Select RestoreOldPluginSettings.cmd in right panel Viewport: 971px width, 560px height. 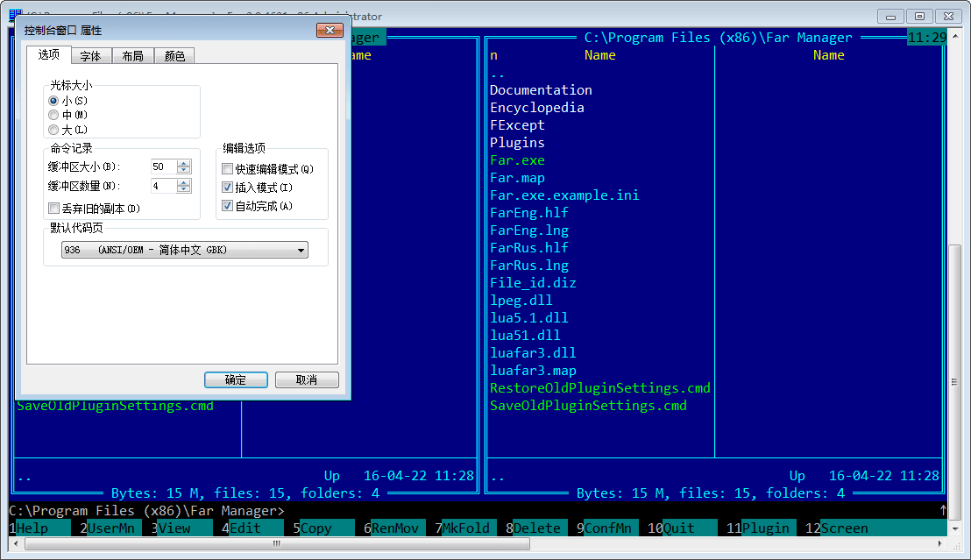600,387
